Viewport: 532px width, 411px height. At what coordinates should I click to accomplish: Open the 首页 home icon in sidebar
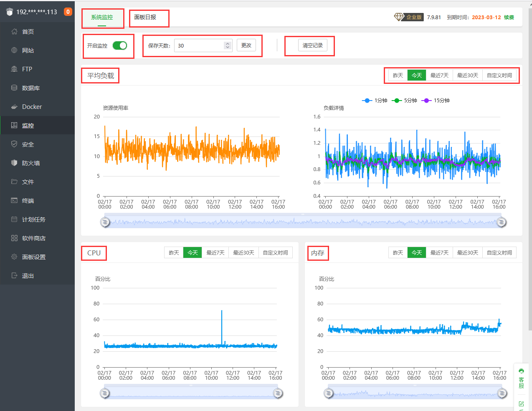click(x=14, y=32)
